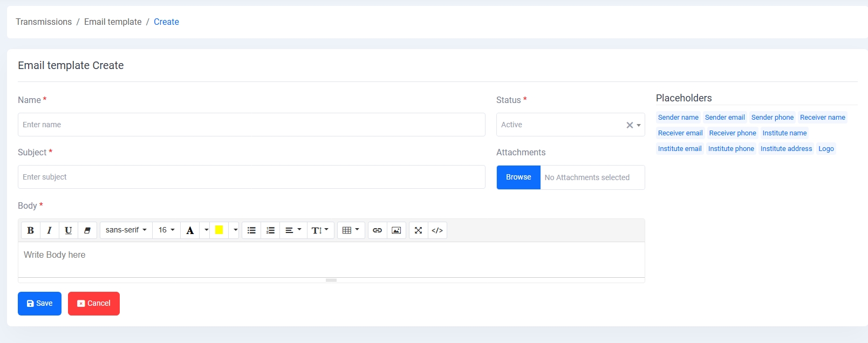868x343 pixels.
Task: Open the sans-serif font family dropdown
Action: coord(126,230)
